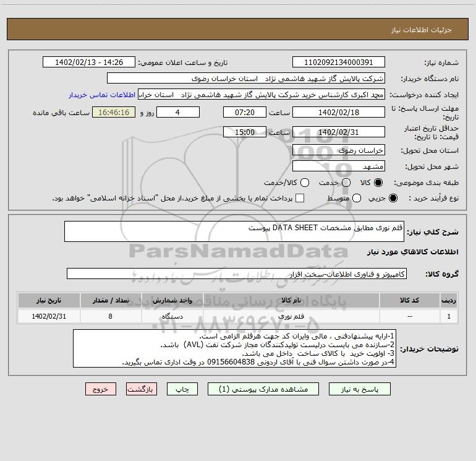Click the need number field 1102092134000391
The height and width of the screenshot is (461, 476).
pos(339,62)
